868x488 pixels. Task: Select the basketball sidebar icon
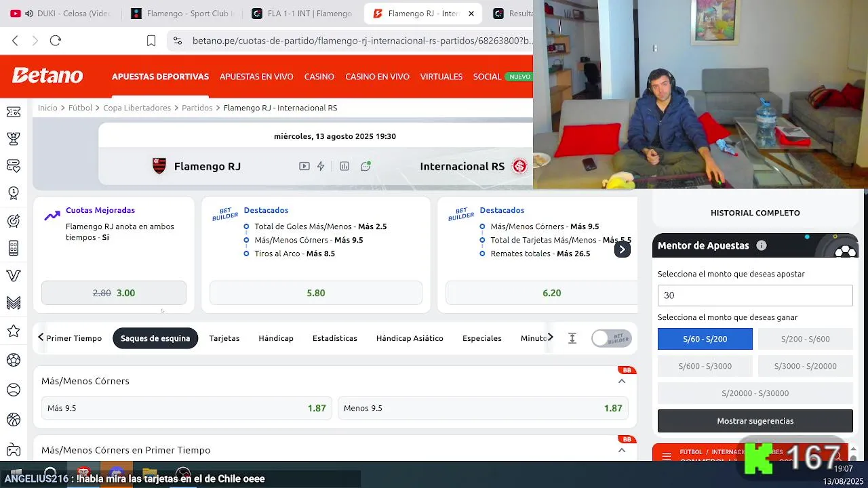(14, 420)
